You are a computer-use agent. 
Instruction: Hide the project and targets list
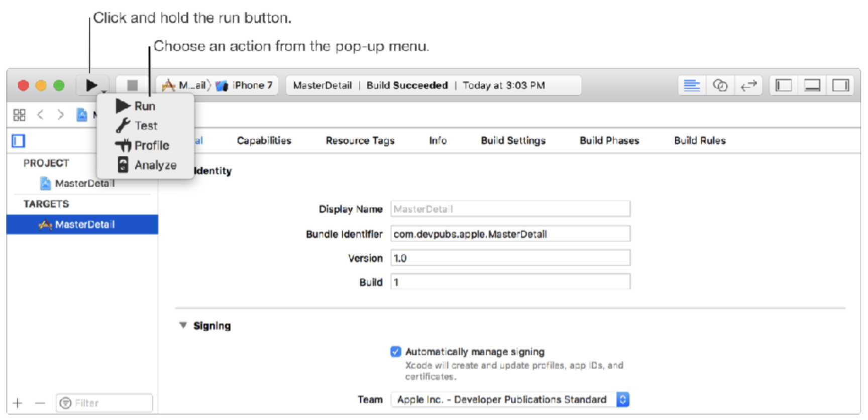pyautogui.click(x=19, y=141)
